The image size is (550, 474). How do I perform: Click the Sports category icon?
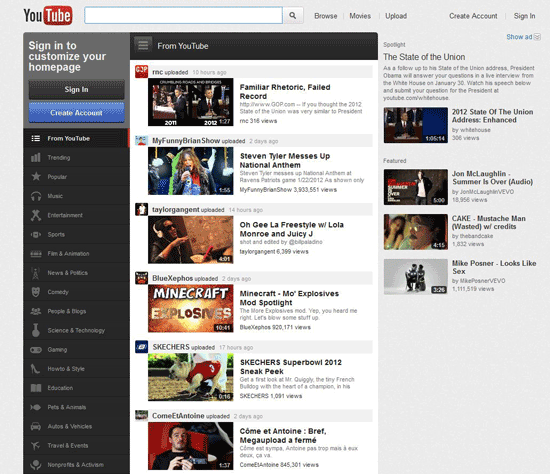[36, 234]
